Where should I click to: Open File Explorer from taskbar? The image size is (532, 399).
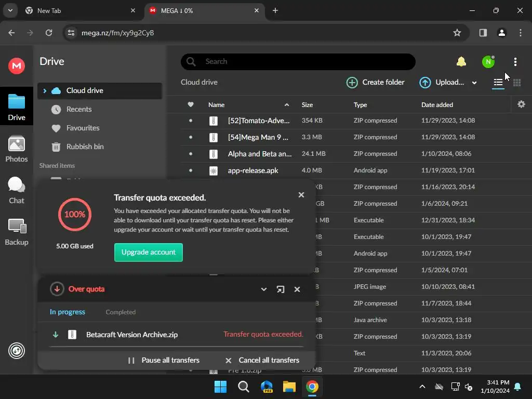pos(289,387)
